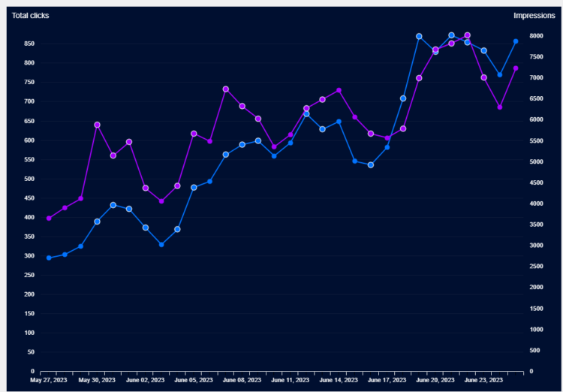The height and width of the screenshot is (392, 563).
Task: Select the purple data point on June 02, 2023
Action: (146, 188)
